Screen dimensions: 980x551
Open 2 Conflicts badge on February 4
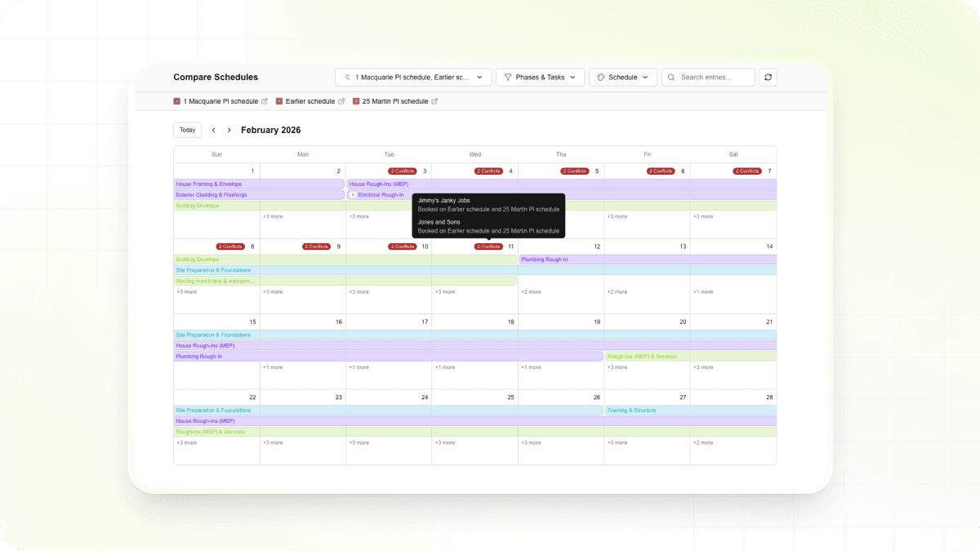point(488,171)
